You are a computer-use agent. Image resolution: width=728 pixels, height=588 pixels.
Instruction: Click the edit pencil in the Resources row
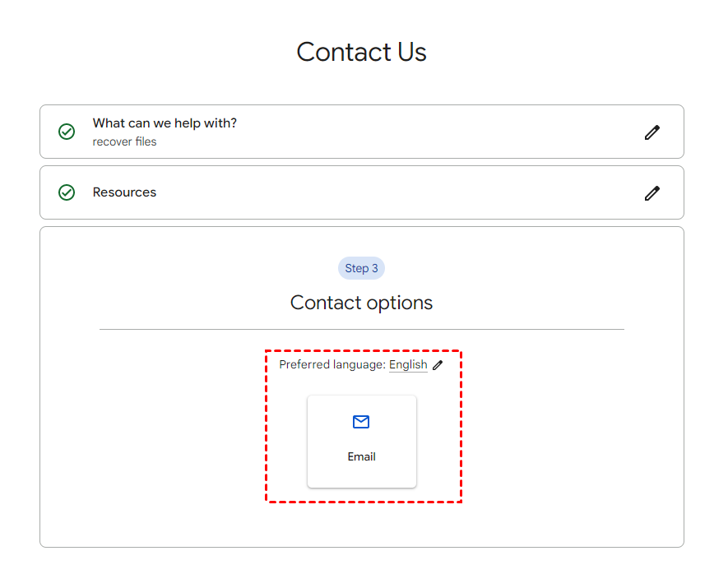point(652,193)
